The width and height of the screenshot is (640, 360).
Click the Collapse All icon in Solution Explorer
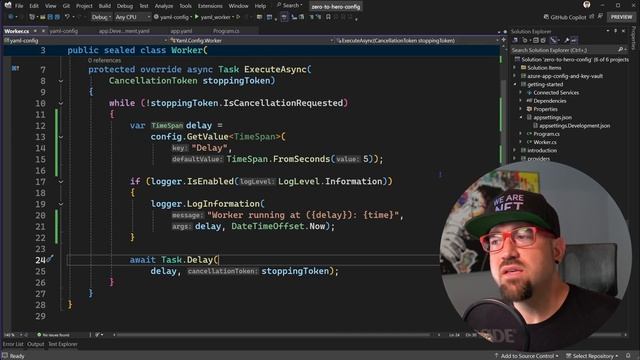pos(536,40)
